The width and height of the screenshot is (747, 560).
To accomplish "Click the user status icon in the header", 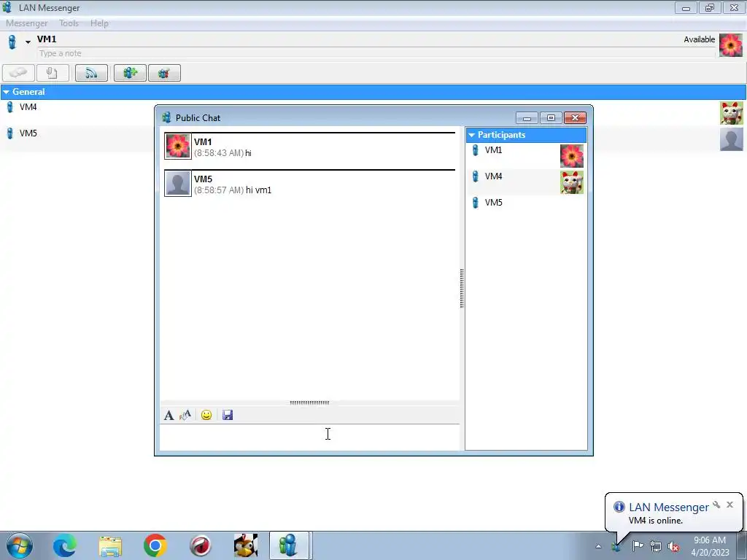I will [12, 42].
